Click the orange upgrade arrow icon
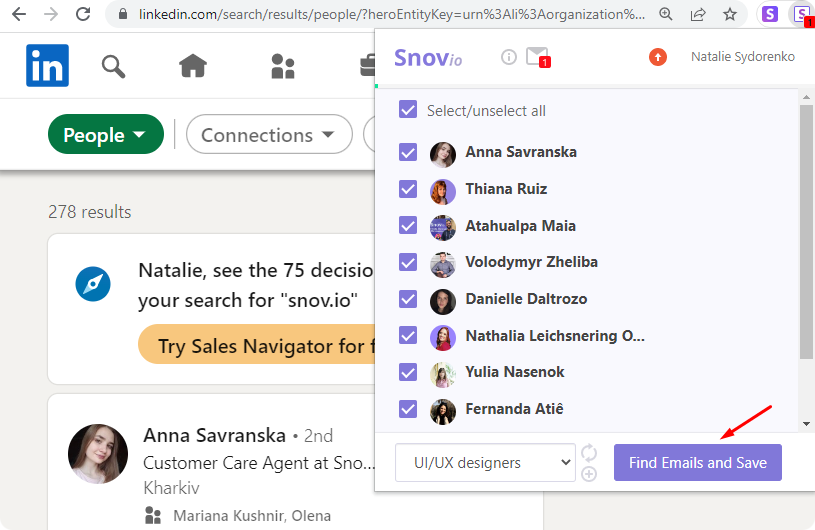The width and height of the screenshot is (815, 530). (658, 57)
